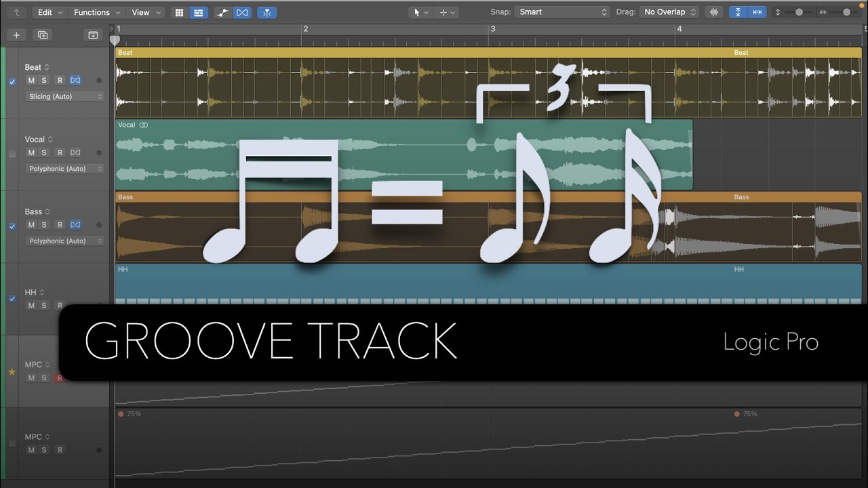Screen dimensions: 868x488
Task: Open the Edit menu
Action: [x=50, y=12]
